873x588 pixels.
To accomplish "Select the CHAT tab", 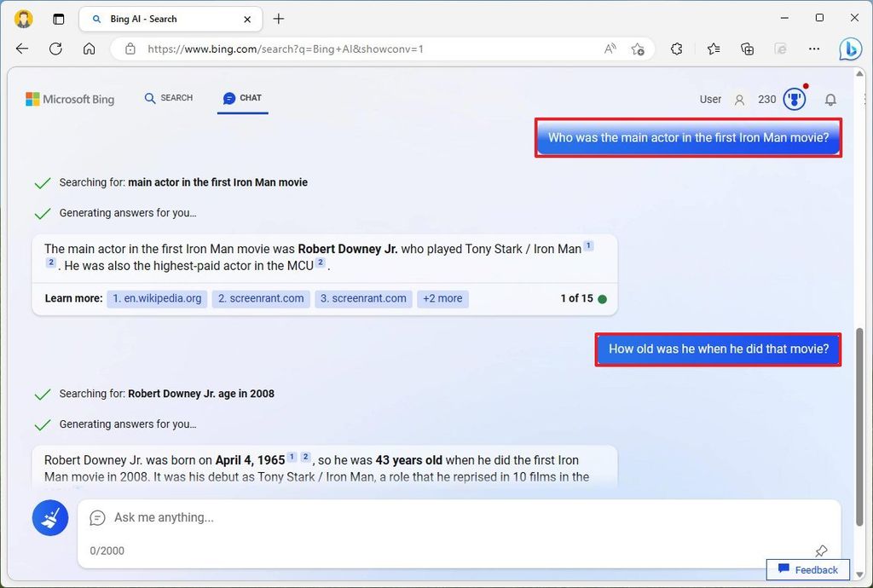I will click(x=242, y=98).
